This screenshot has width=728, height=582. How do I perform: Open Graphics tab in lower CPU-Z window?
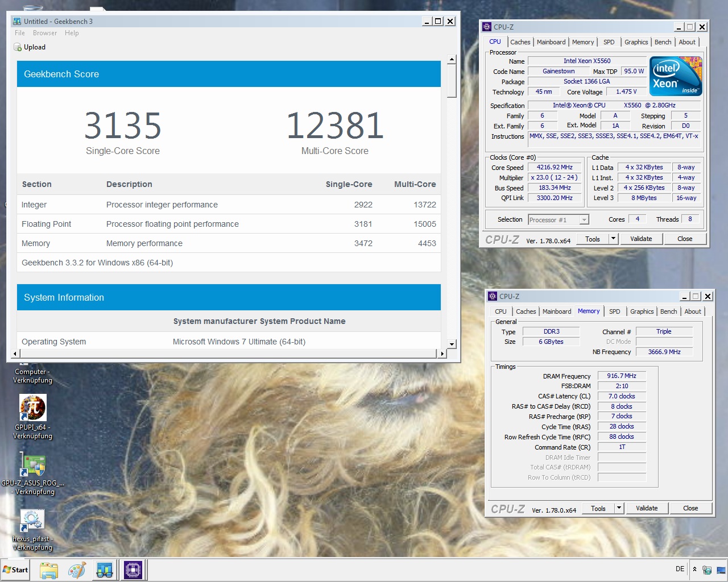[642, 311]
